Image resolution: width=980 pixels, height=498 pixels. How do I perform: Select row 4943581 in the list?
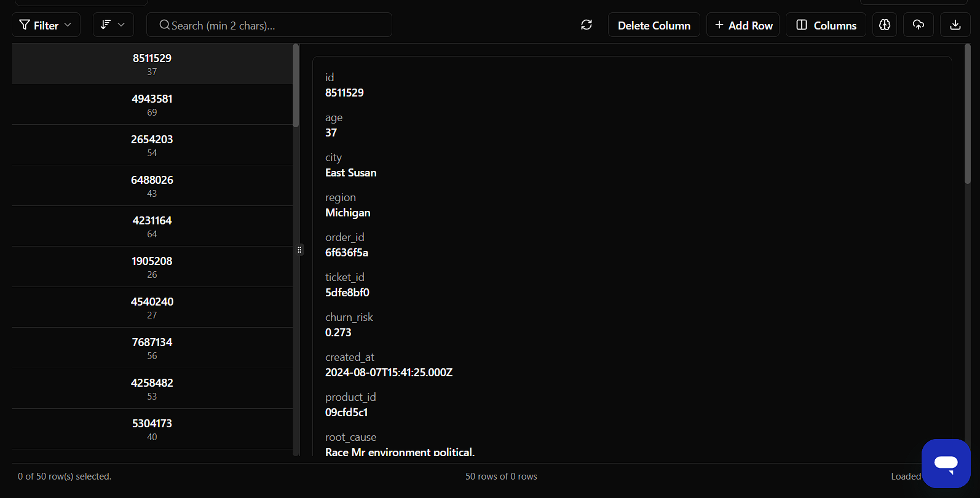coord(152,105)
